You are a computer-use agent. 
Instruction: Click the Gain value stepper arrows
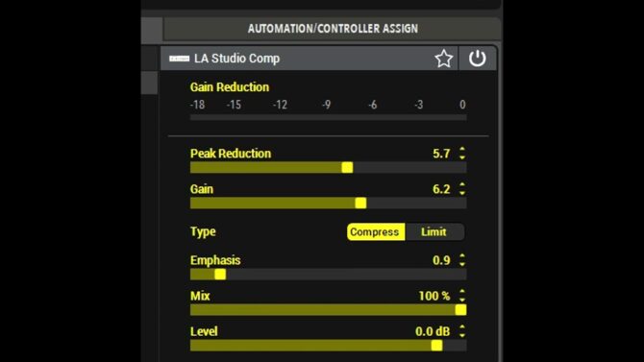pyautogui.click(x=462, y=189)
